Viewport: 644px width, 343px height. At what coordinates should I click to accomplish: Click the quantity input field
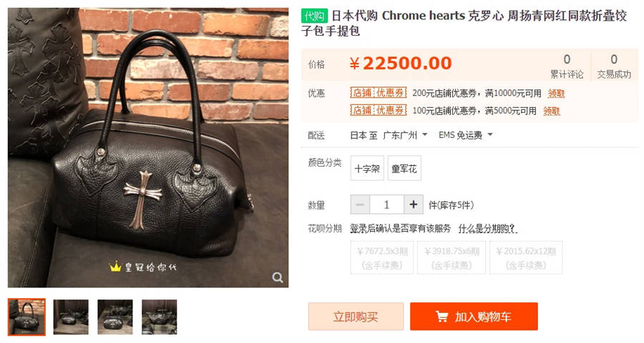coord(386,204)
